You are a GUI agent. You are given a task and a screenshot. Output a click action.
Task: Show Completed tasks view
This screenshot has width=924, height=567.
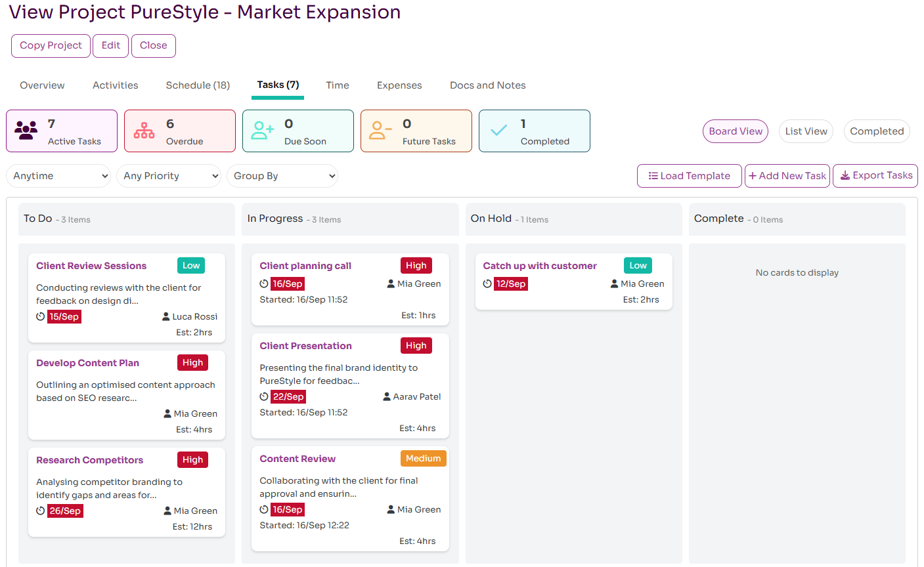(x=877, y=131)
